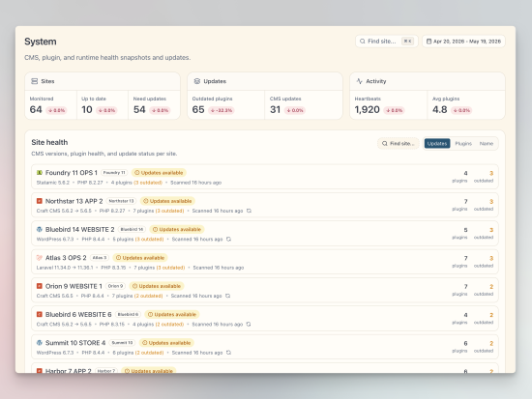
Task: Switch sorting to Plugins tab
Action: [463, 143]
